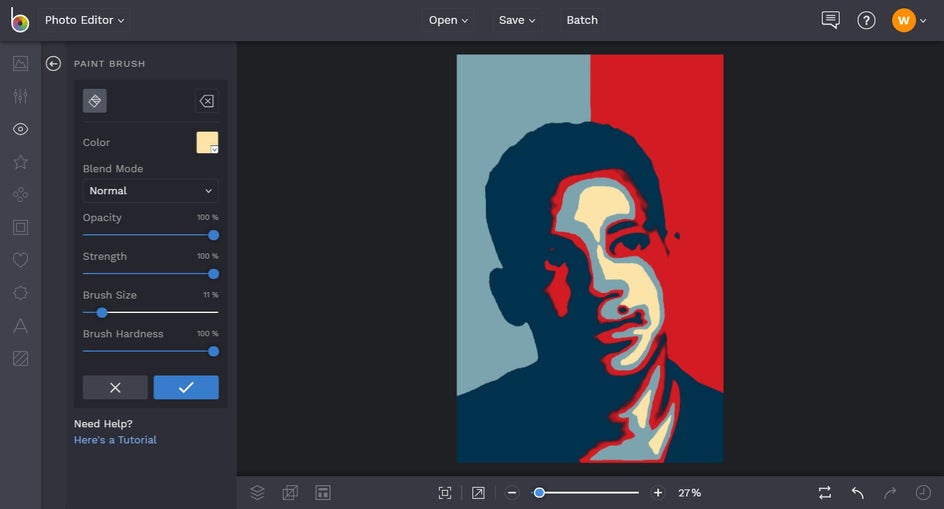The height and width of the screenshot is (509, 944).
Task: Go back using the Paint Brush back arrow
Action: click(53, 63)
